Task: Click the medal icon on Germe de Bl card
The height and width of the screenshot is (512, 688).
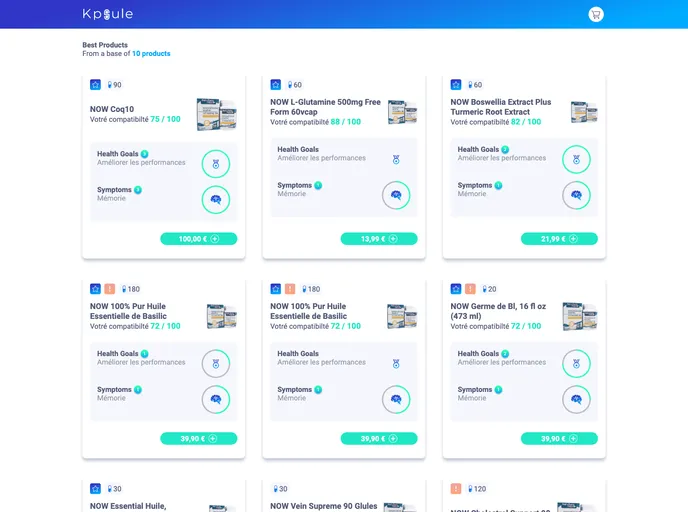Action: 576,363
